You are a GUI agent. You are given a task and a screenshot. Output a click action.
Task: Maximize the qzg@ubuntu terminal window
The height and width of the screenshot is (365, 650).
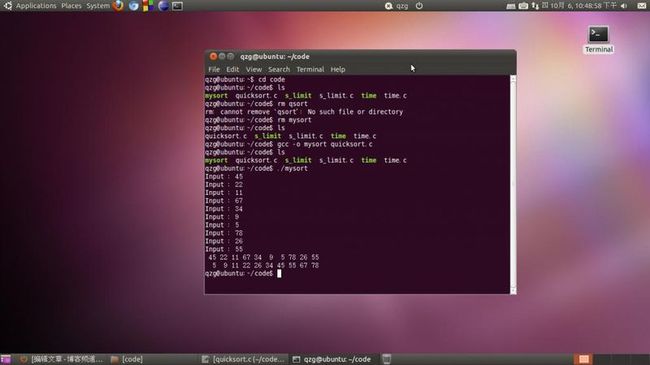[x=231, y=56]
